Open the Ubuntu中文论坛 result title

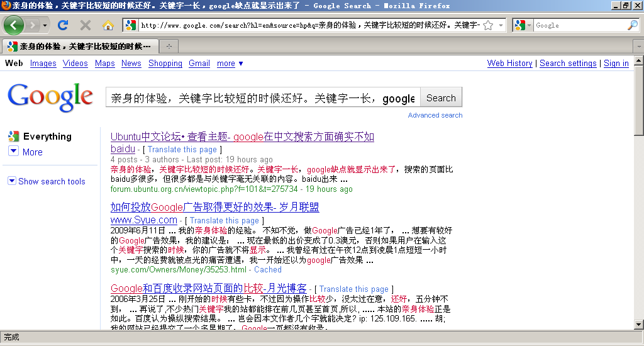pyautogui.click(x=242, y=137)
